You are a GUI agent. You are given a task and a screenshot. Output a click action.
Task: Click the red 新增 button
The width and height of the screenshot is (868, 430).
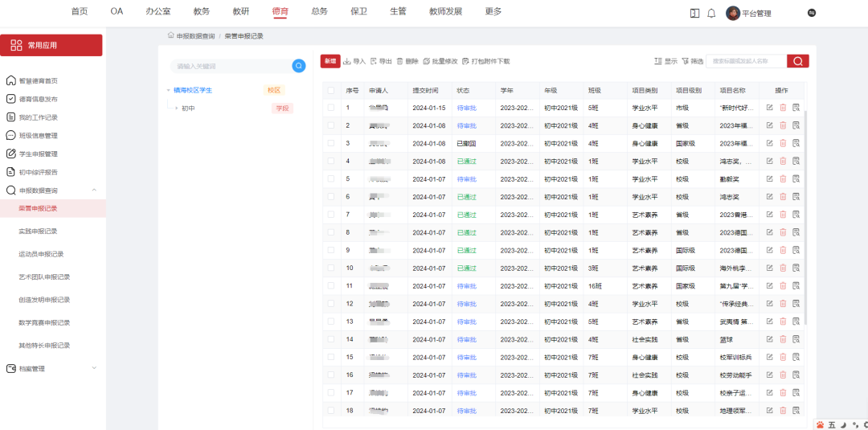[330, 61]
